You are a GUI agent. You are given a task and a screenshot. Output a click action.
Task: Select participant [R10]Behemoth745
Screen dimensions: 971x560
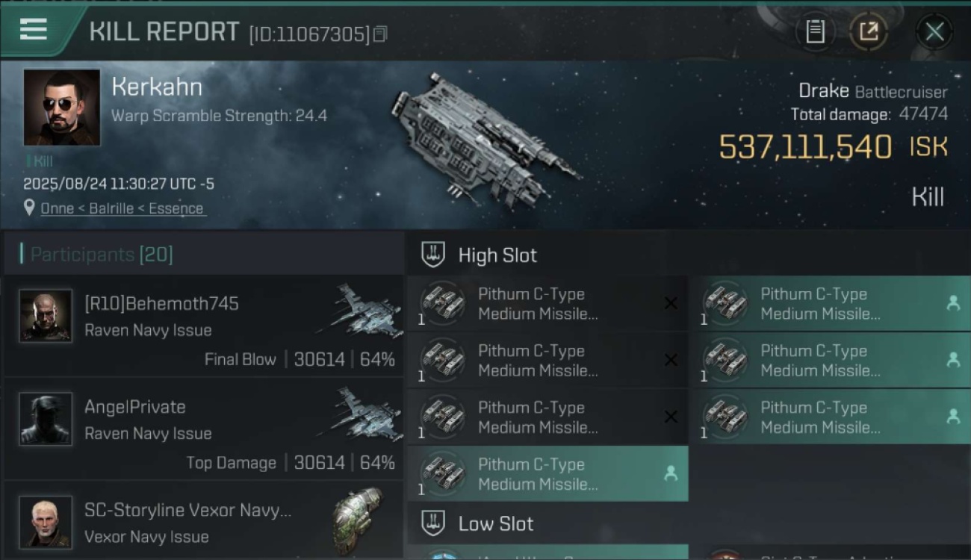point(204,326)
